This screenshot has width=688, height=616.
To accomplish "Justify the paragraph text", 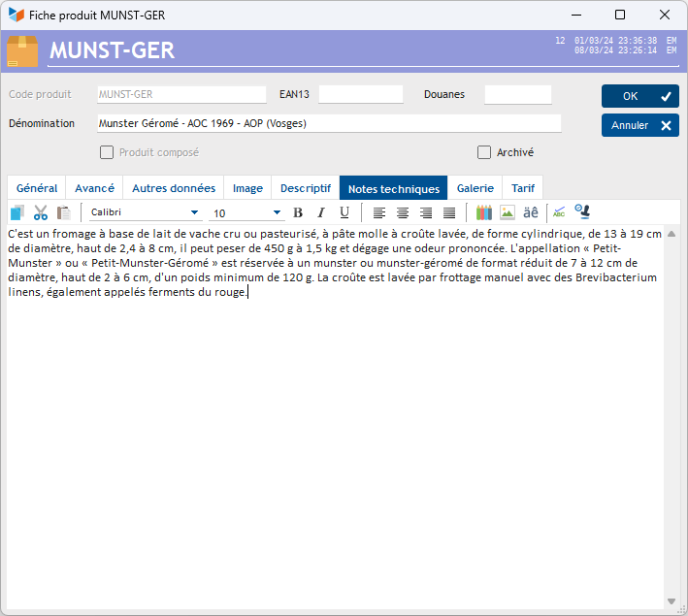I will click(449, 212).
